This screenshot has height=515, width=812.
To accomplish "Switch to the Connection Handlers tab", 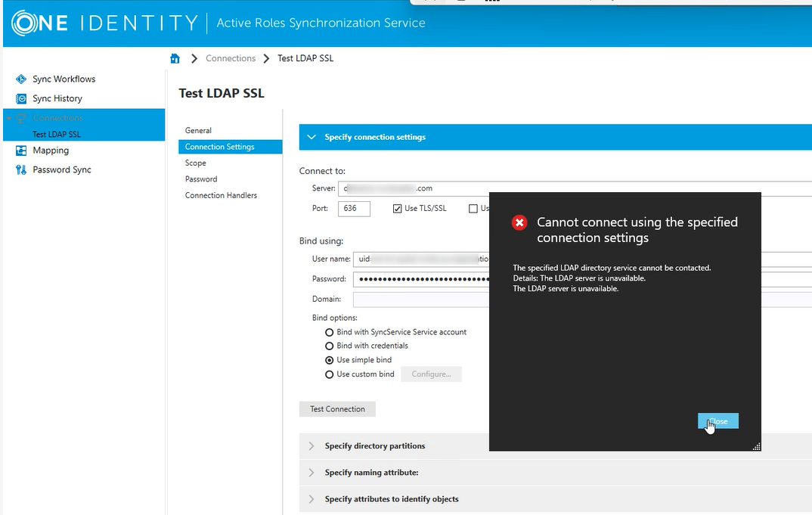I will (x=221, y=195).
